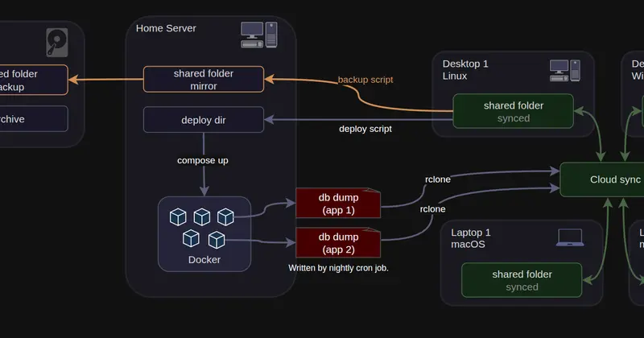Click the 'Cloud sync' node
This screenshot has width=644, height=338.
pos(601,179)
